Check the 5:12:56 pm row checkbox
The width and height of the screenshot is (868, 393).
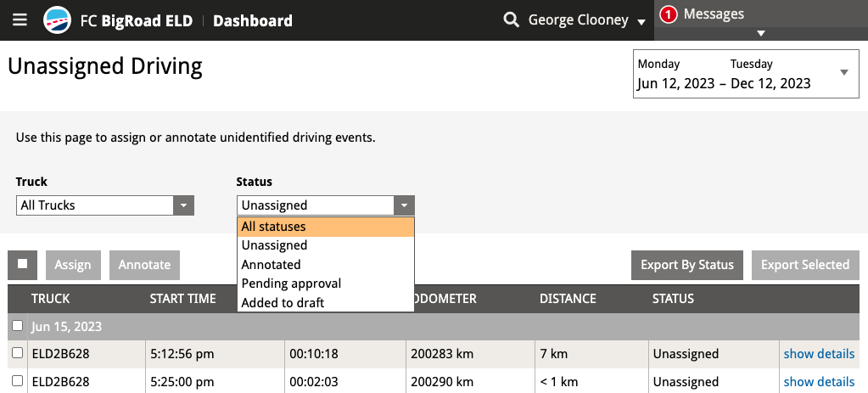coord(18,352)
